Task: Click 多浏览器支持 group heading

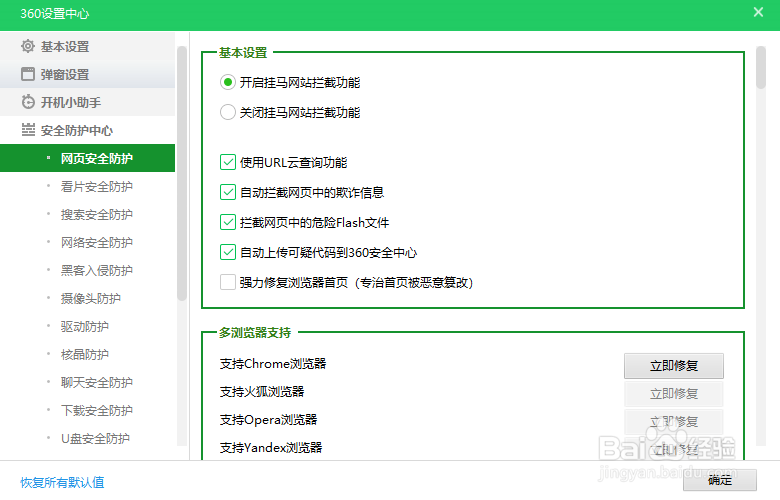Action: coord(255,332)
